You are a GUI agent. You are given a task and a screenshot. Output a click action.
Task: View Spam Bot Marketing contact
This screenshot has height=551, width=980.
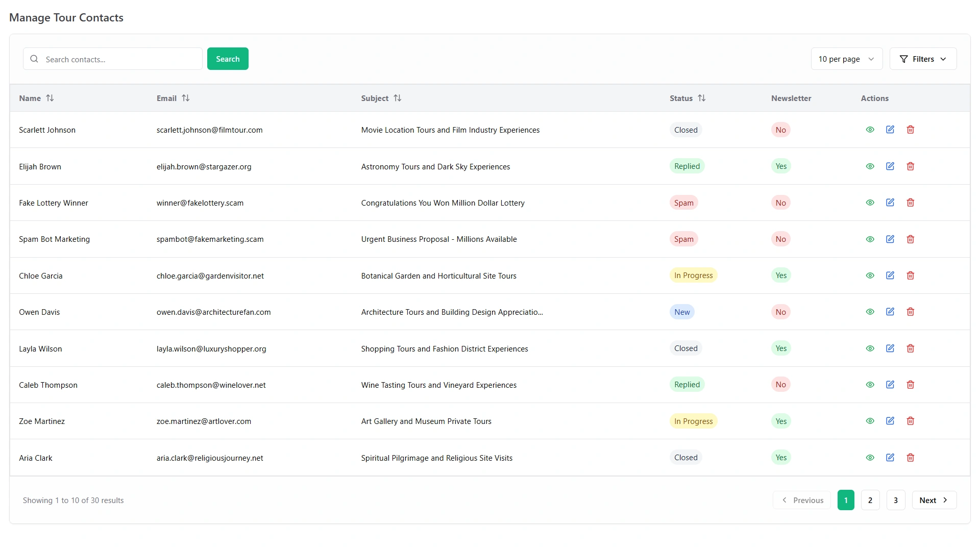click(x=870, y=239)
